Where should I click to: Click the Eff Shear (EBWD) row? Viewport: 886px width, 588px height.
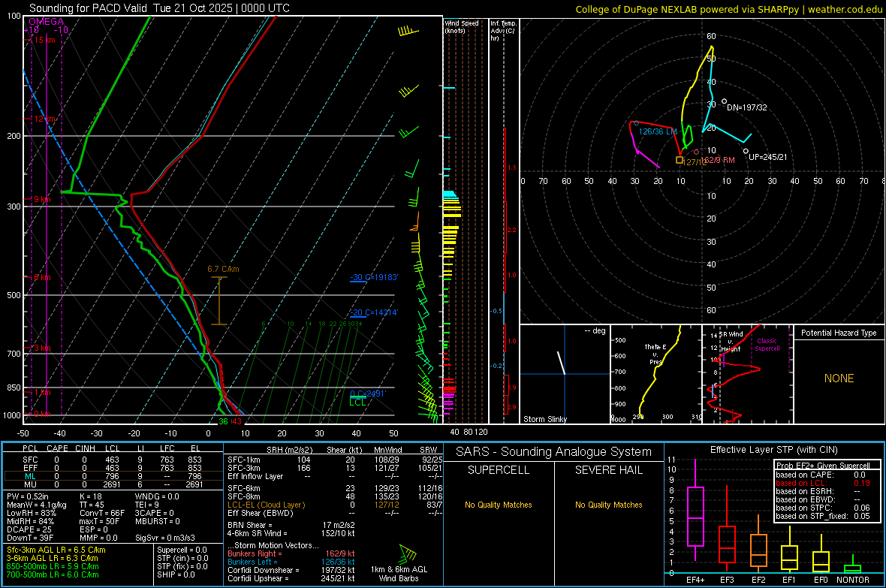coord(335,513)
